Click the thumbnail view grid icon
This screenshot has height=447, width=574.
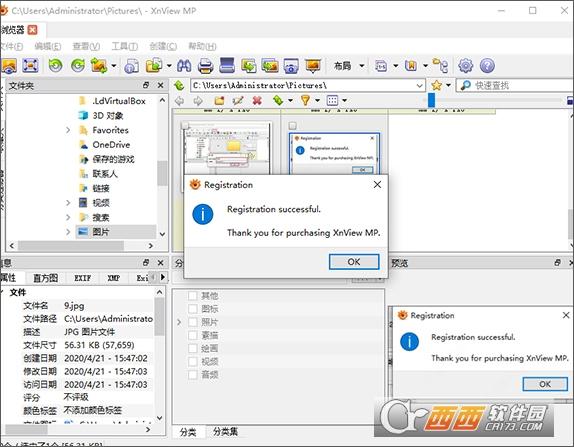[332, 100]
